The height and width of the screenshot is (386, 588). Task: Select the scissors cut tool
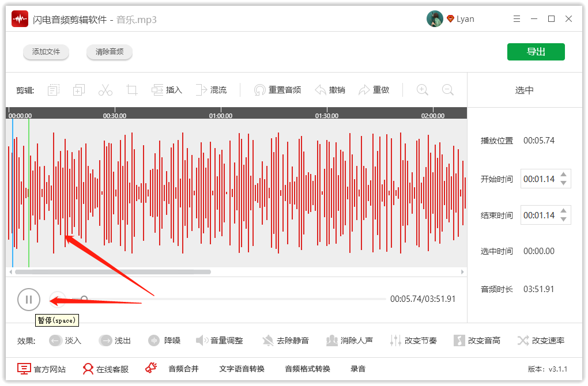coord(105,90)
